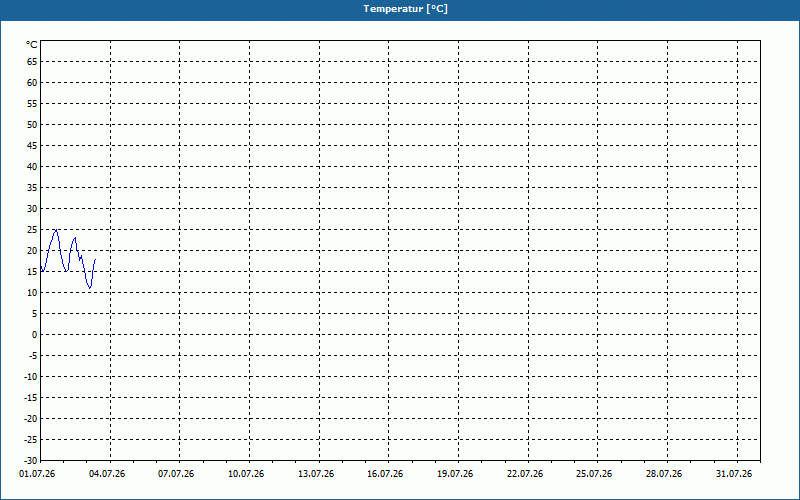Click axis label 50
This screenshot has width=800, height=500.
(x=32, y=124)
